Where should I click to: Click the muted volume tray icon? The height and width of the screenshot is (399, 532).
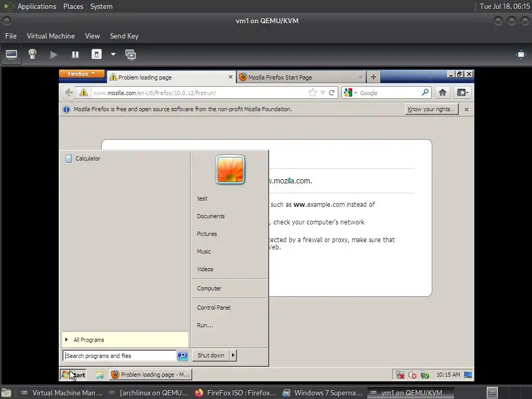pyautogui.click(x=412, y=375)
